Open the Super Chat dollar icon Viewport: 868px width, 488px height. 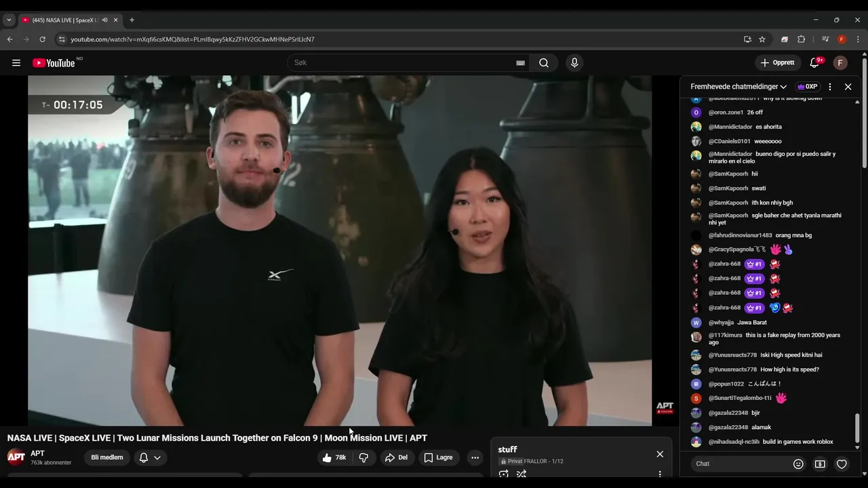[x=820, y=464]
